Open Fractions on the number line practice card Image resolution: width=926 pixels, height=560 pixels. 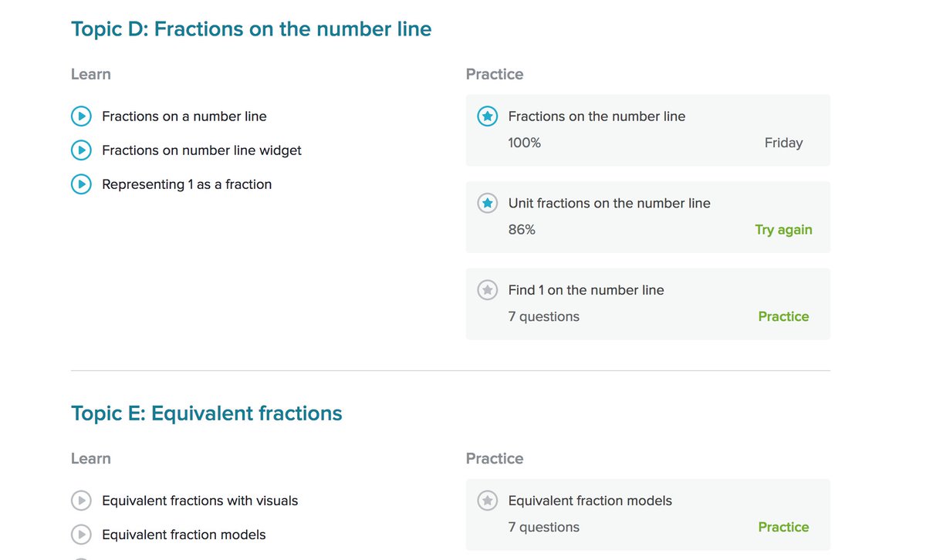coord(596,116)
